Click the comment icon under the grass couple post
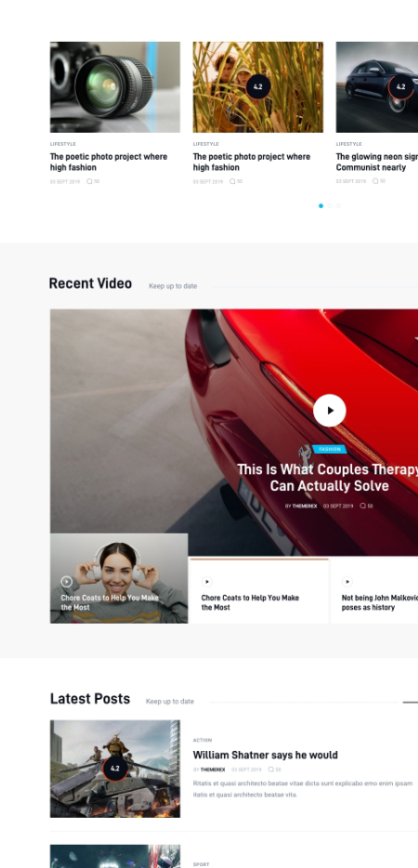This screenshot has width=418, height=868. (x=232, y=181)
